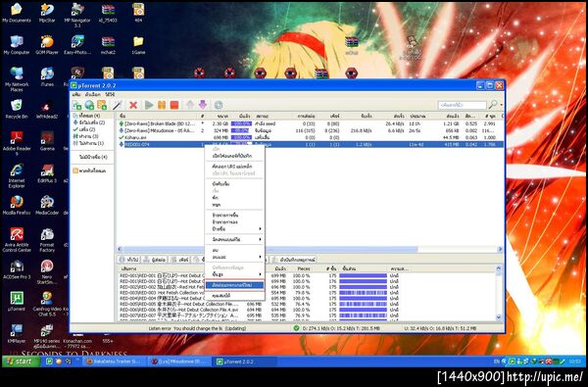Viewport: 588px width, 387px height.
Task: Click the green network status icon in status bar
Action: [296, 328]
